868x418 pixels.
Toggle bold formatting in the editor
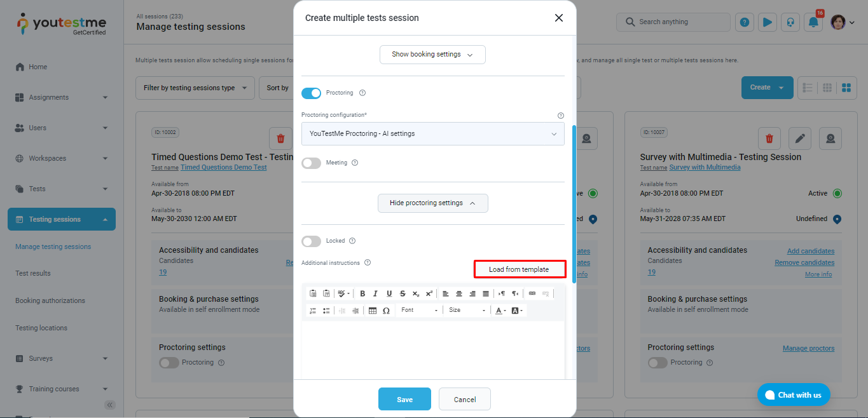pyautogui.click(x=362, y=293)
